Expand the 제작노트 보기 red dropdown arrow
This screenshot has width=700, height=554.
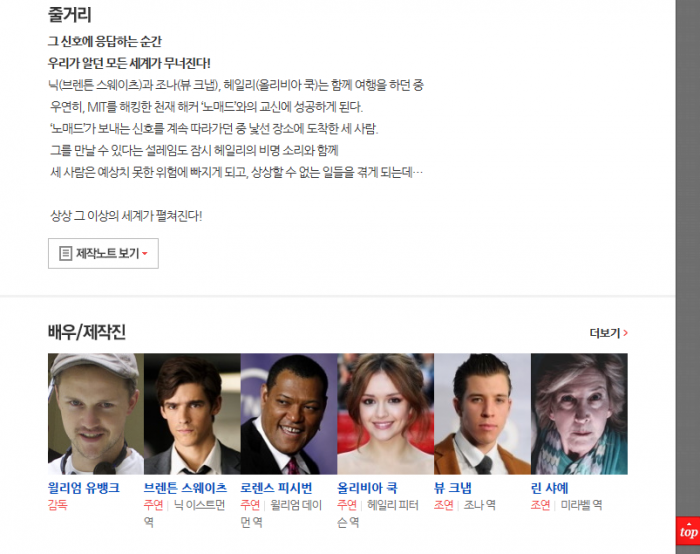145,254
